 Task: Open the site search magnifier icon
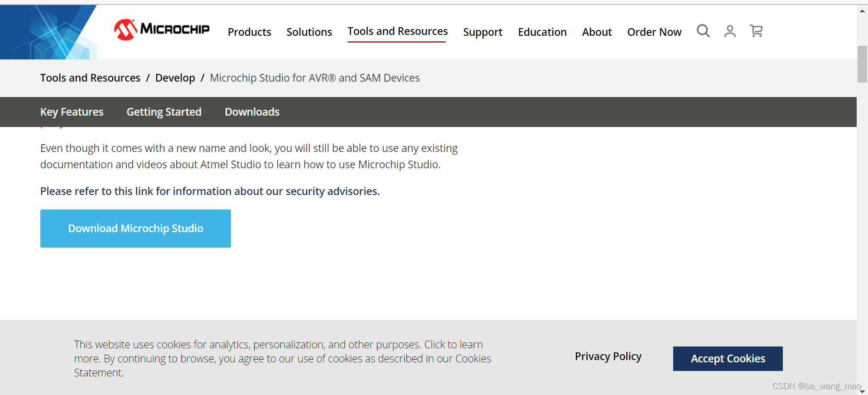click(703, 31)
